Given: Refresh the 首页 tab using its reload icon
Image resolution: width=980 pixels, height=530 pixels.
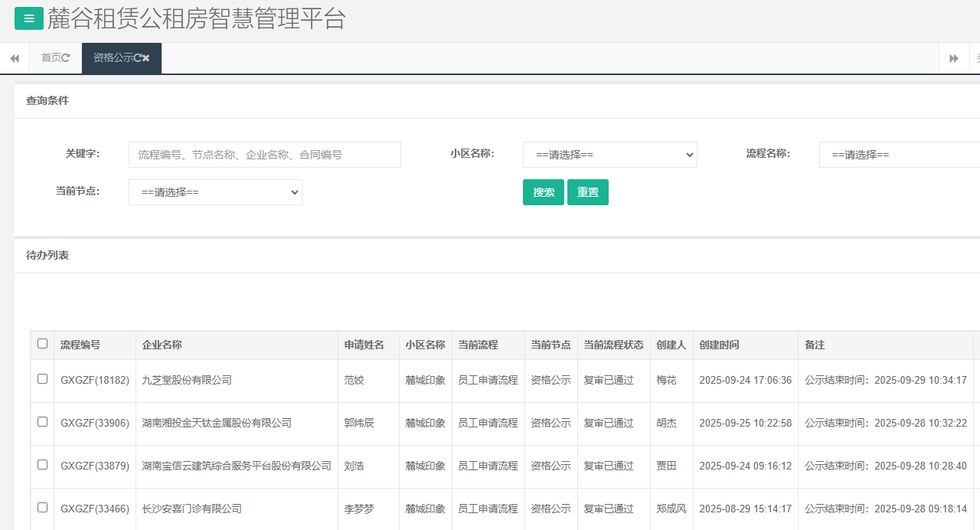Looking at the screenshot, I should [x=66, y=58].
